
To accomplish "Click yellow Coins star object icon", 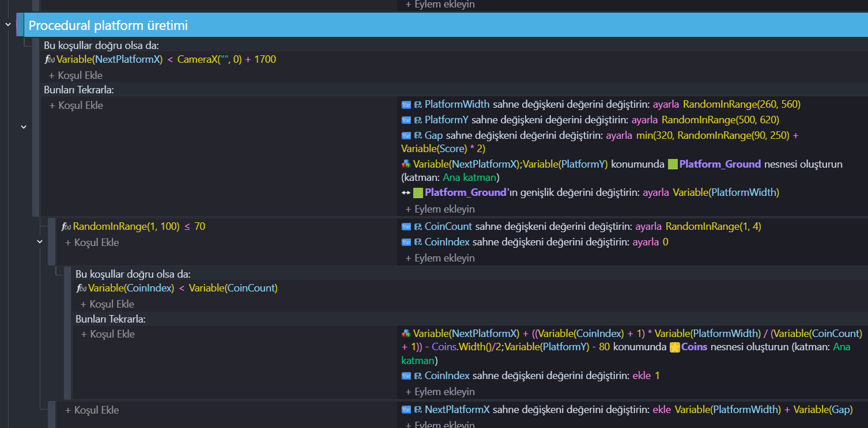I will [x=674, y=348].
